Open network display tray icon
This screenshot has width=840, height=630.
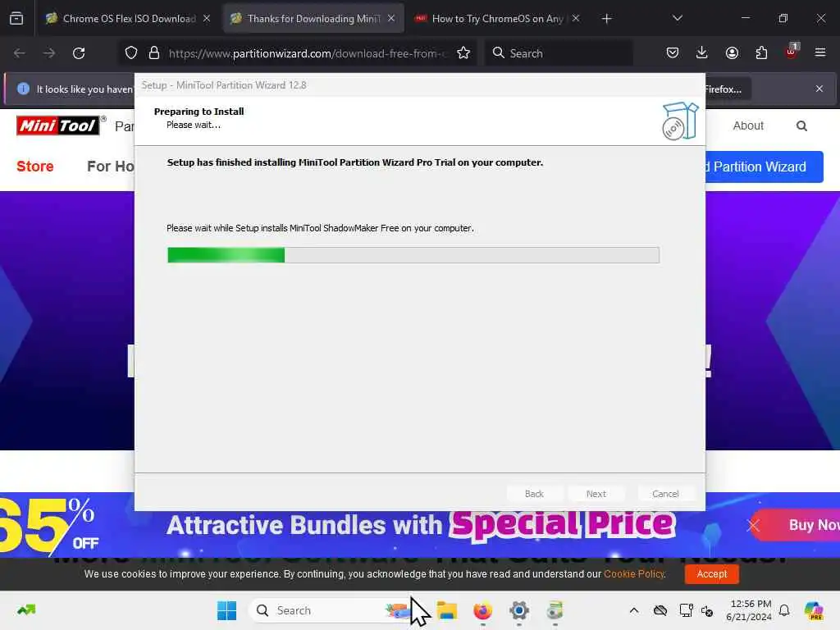click(687, 610)
